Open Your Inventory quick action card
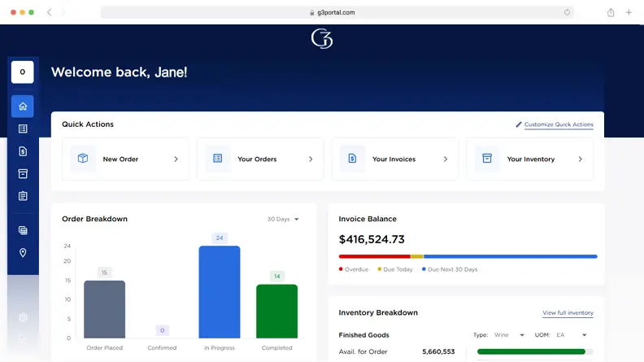This screenshot has height=362, width=644. 530,159
